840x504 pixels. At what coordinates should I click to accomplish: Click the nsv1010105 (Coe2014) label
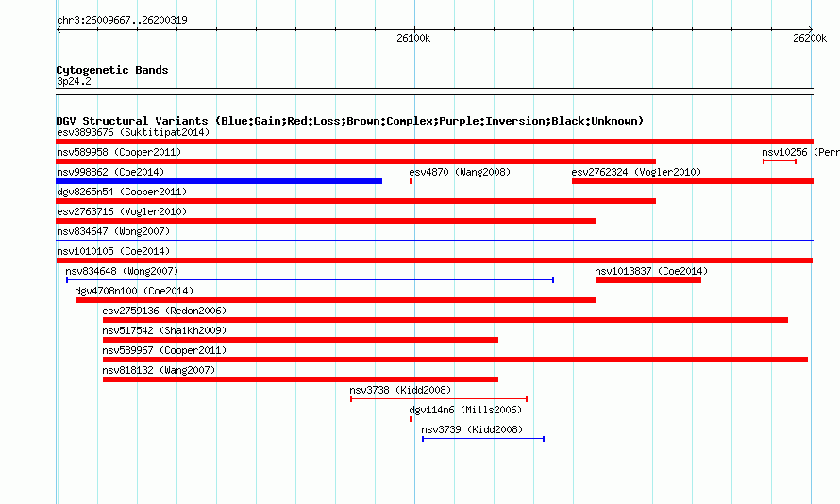point(113,251)
